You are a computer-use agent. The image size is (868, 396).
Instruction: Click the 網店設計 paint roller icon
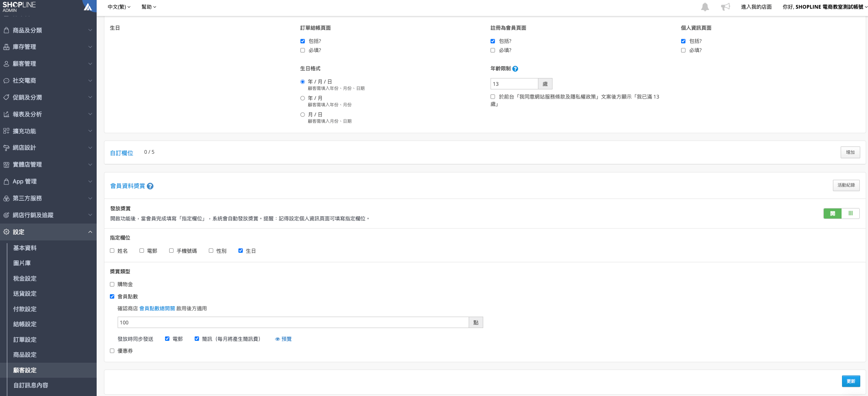pyautogui.click(x=6, y=148)
